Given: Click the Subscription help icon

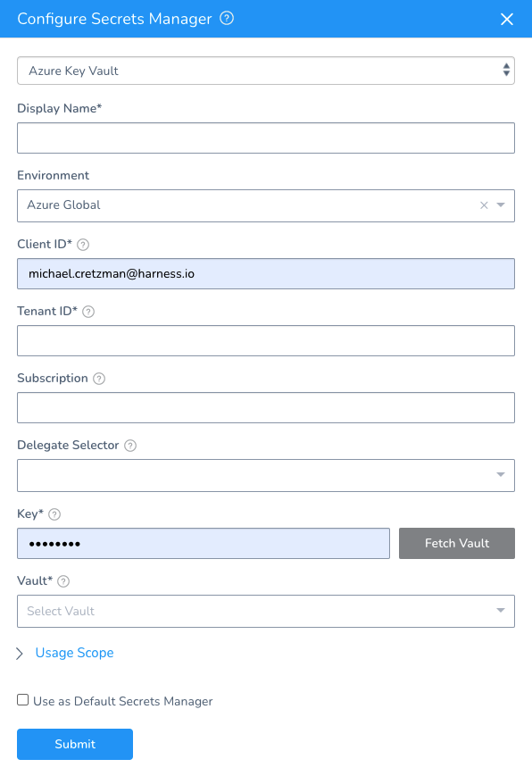Looking at the screenshot, I should tap(99, 379).
